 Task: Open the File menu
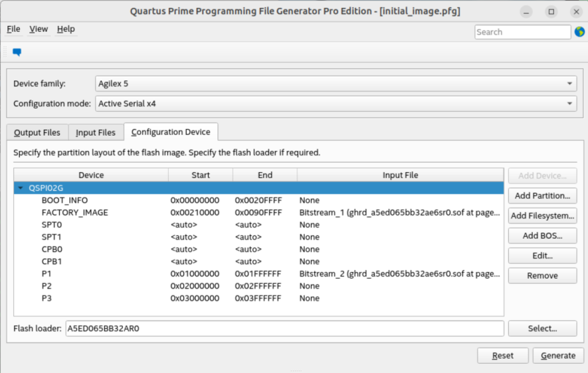13,29
